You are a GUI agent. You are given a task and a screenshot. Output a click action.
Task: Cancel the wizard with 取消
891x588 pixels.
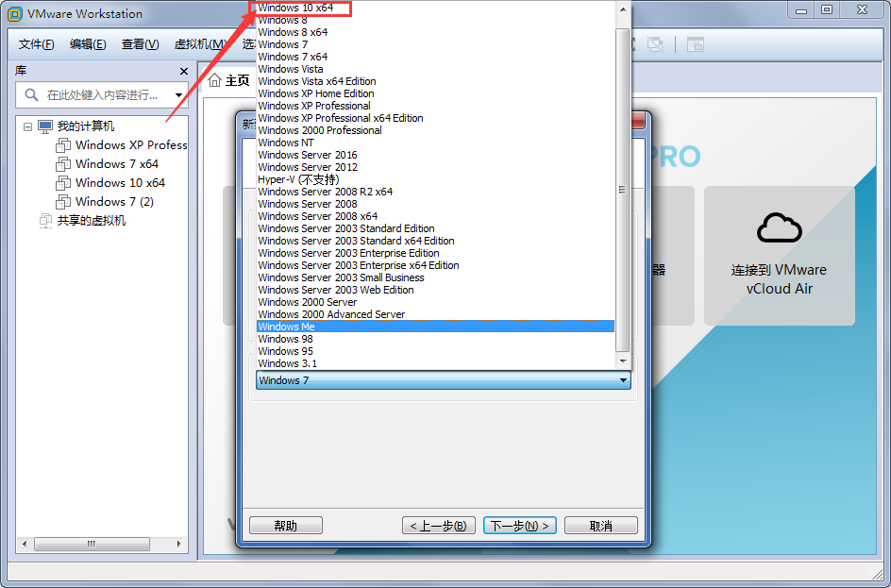pos(601,526)
